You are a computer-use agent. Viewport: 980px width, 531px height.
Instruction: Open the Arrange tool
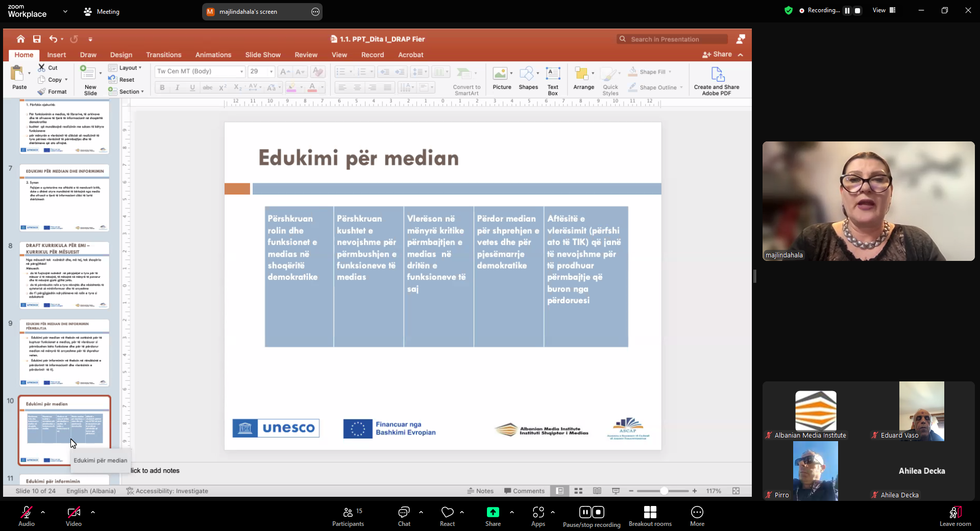pos(583,78)
